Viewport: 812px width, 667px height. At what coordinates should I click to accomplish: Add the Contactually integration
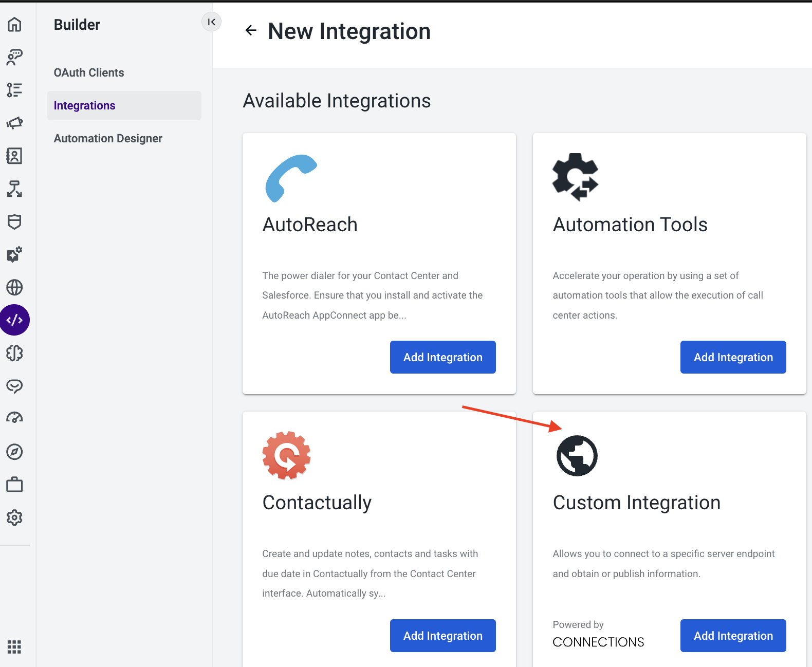443,636
